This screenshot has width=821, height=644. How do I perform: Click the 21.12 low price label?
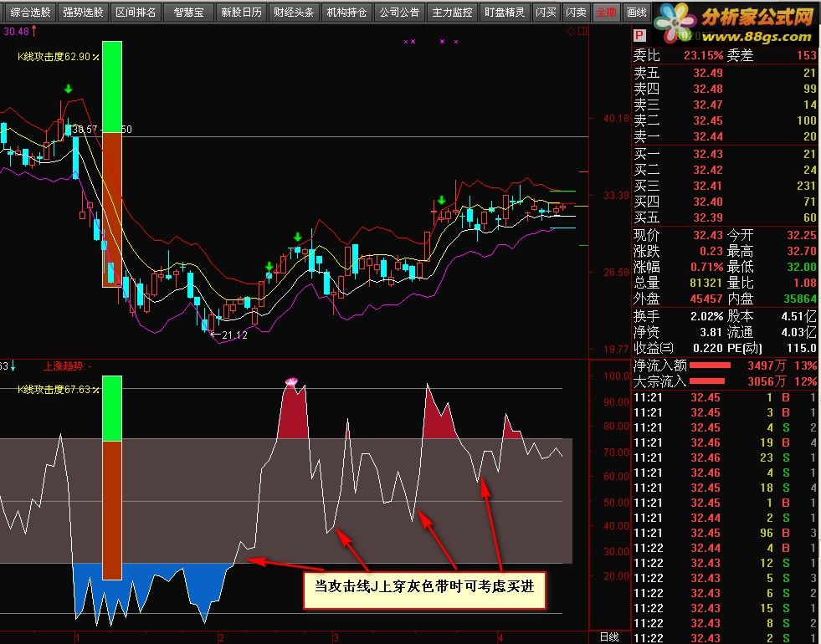pyautogui.click(x=234, y=335)
